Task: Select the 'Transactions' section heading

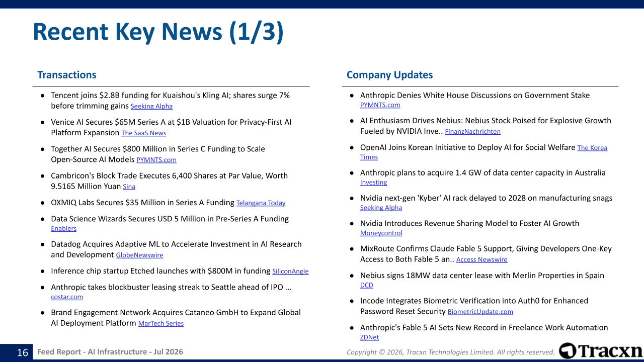Action: point(67,75)
